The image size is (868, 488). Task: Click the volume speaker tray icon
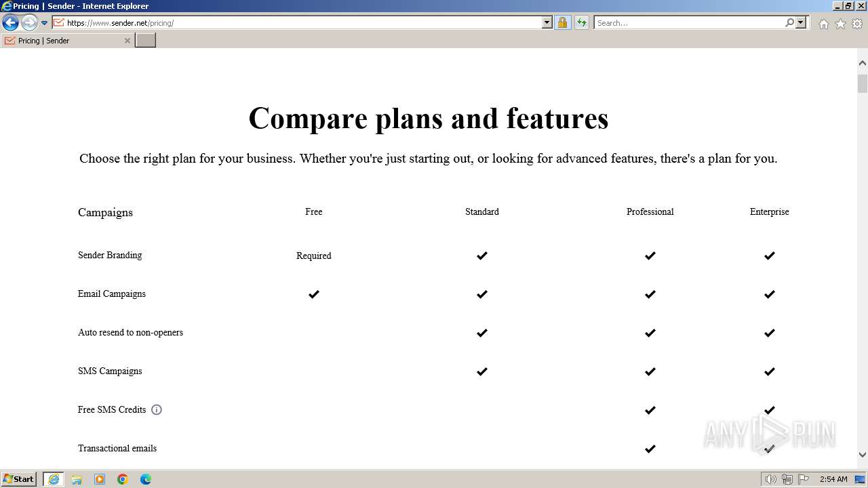click(771, 479)
